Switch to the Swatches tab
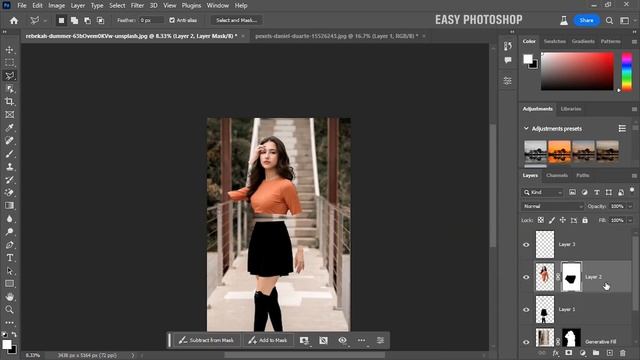This screenshot has height=360, width=640. point(555,42)
